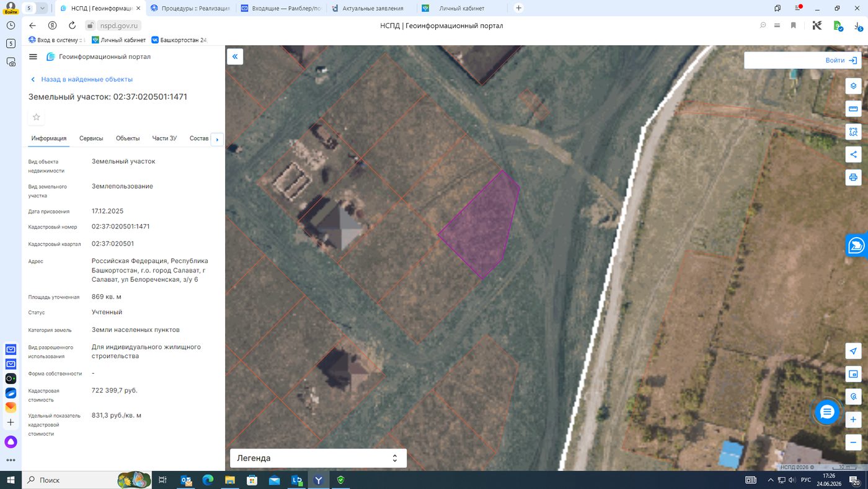Expand the tab groups dropdown arrow
The height and width of the screenshot is (489, 868).
[42, 8]
